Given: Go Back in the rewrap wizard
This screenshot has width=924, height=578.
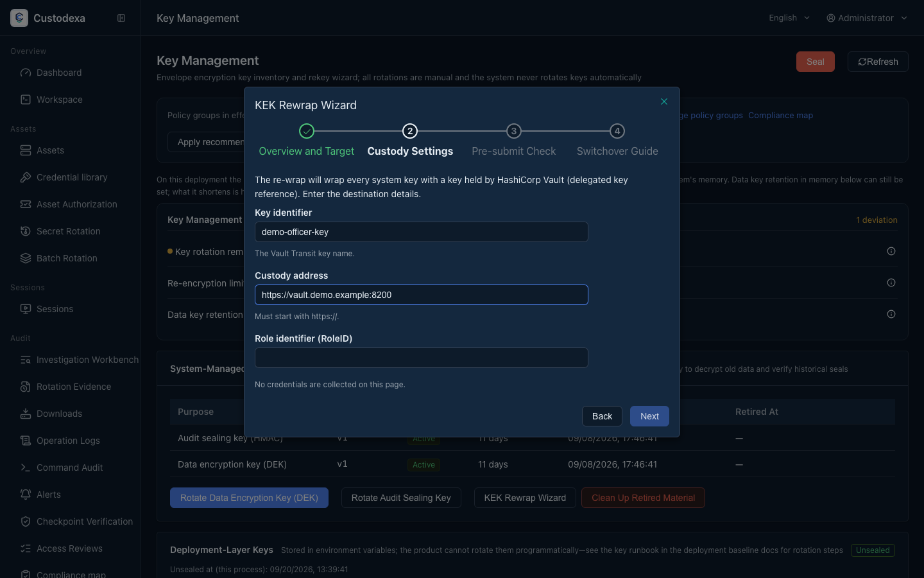Looking at the screenshot, I should pyautogui.click(x=602, y=416).
